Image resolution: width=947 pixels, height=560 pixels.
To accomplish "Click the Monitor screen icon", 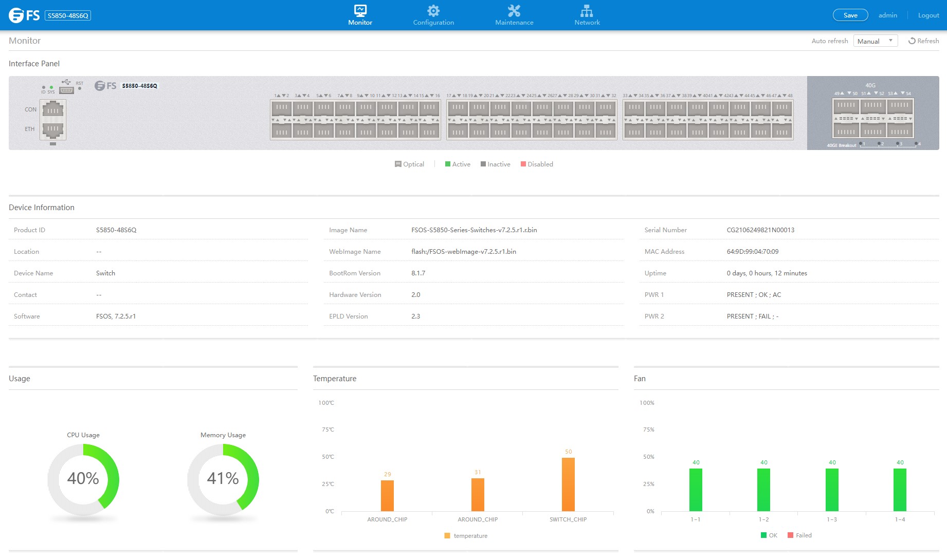I will [360, 10].
